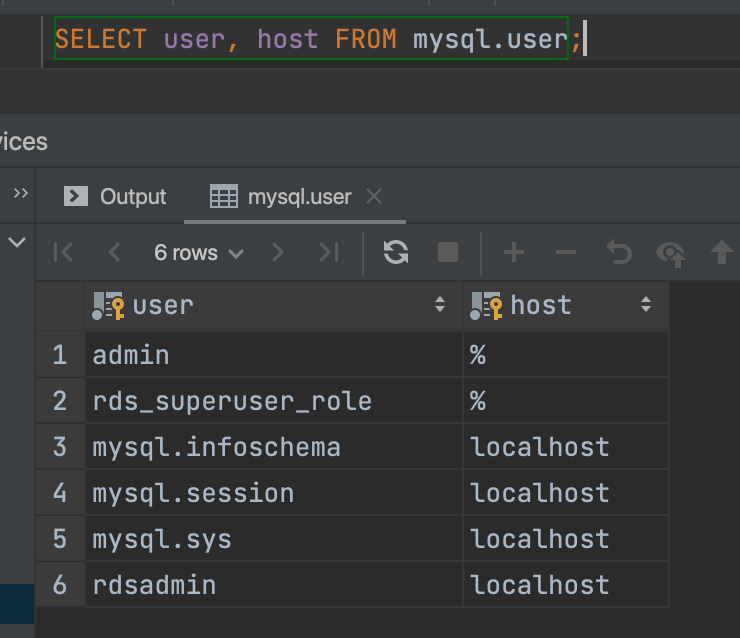
Task: Click the reload page refresh icon
Action: click(x=396, y=253)
